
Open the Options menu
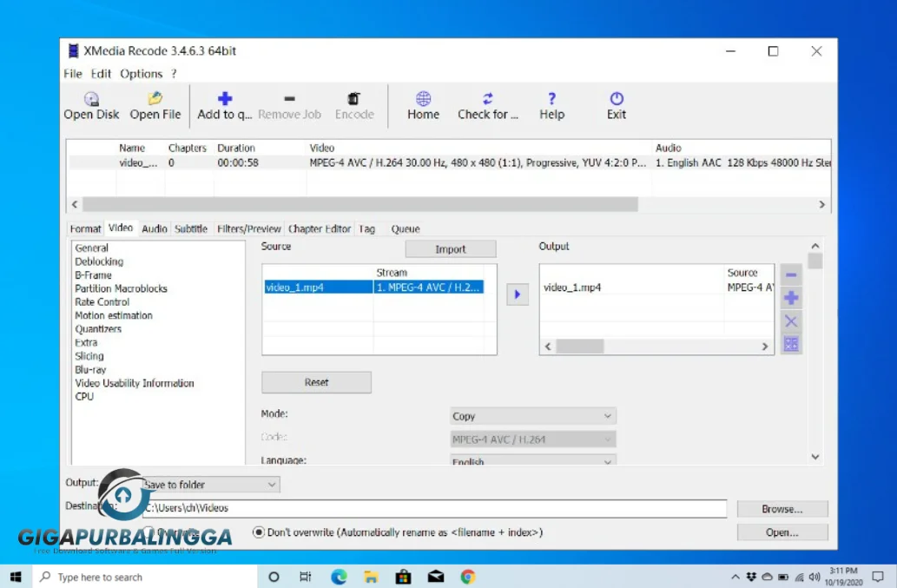tap(140, 74)
